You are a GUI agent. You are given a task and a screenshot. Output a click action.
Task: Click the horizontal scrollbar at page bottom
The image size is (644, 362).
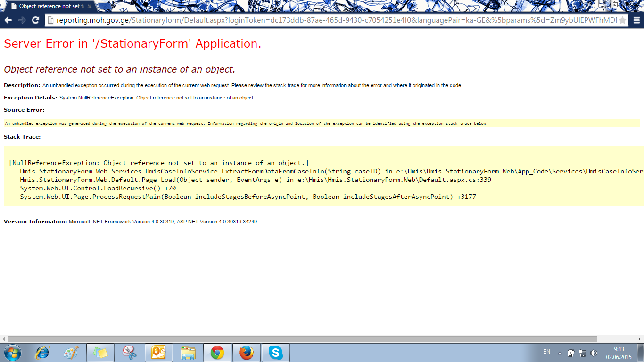(x=302, y=339)
